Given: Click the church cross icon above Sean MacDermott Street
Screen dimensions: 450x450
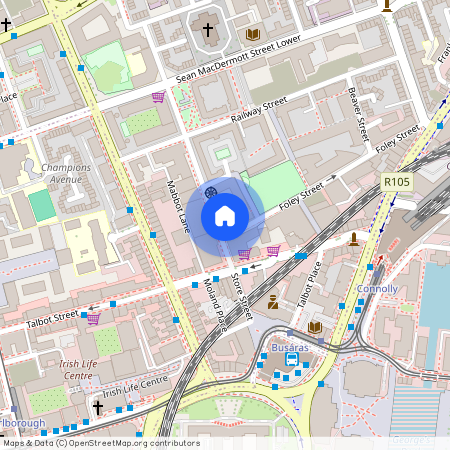Looking at the screenshot, I should pyautogui.click(x=208, y=30).
